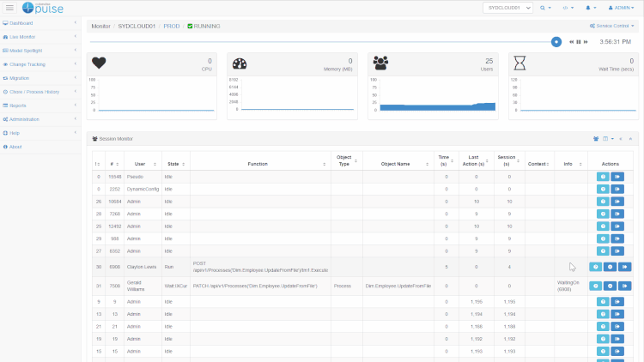Open the SYDCLOUD01 server dropdown
Viewport: 644px width, 362px height.
coord(507,8)
